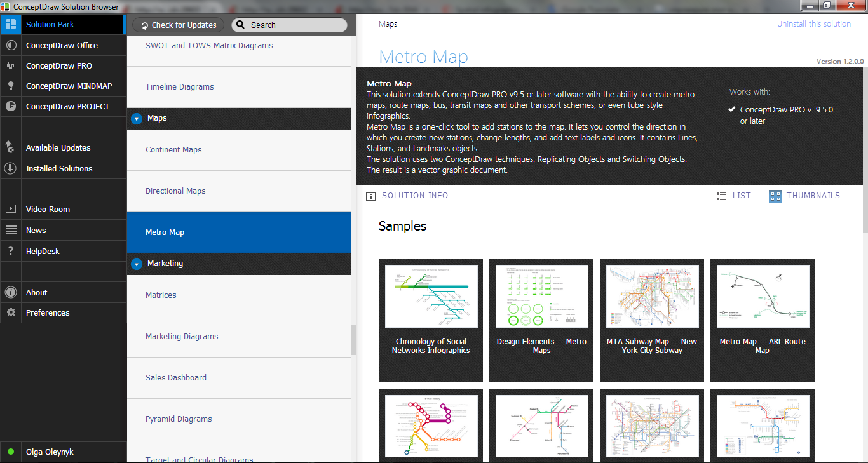The height and width of the screenshot is (463, 868).
Task: Click the News lines icon
Action: click(10, 231)
